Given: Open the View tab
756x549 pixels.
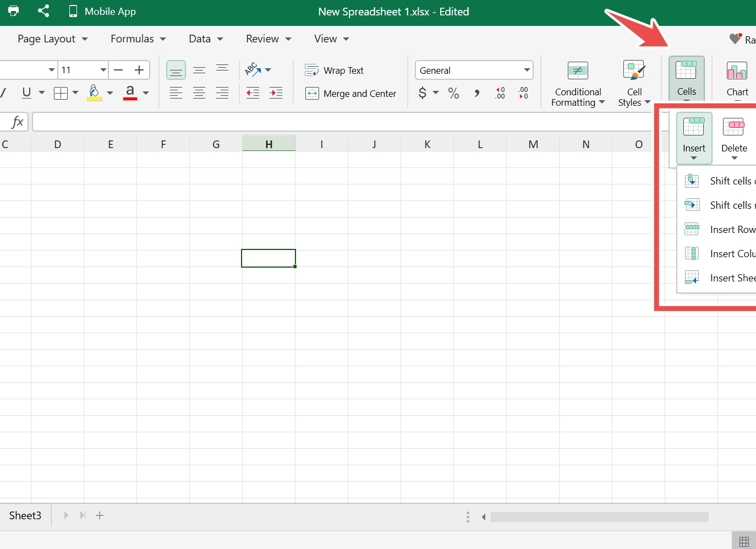Looking at the screenshot, I should [x=331, y=39].
